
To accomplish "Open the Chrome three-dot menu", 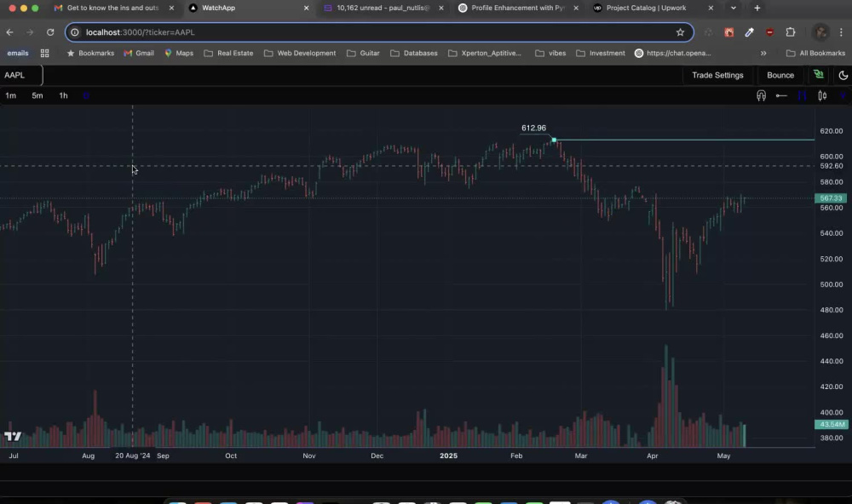I will pyautogui.click(x=841, y=32).
